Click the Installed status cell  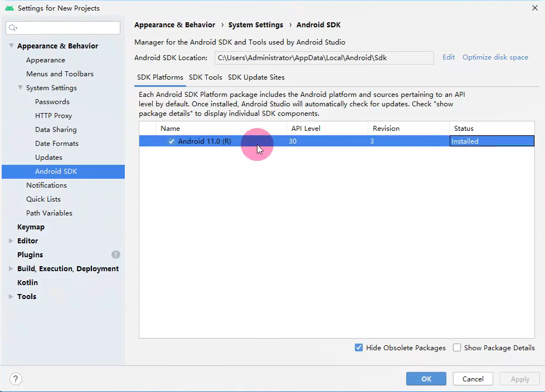tap(492, 141)
